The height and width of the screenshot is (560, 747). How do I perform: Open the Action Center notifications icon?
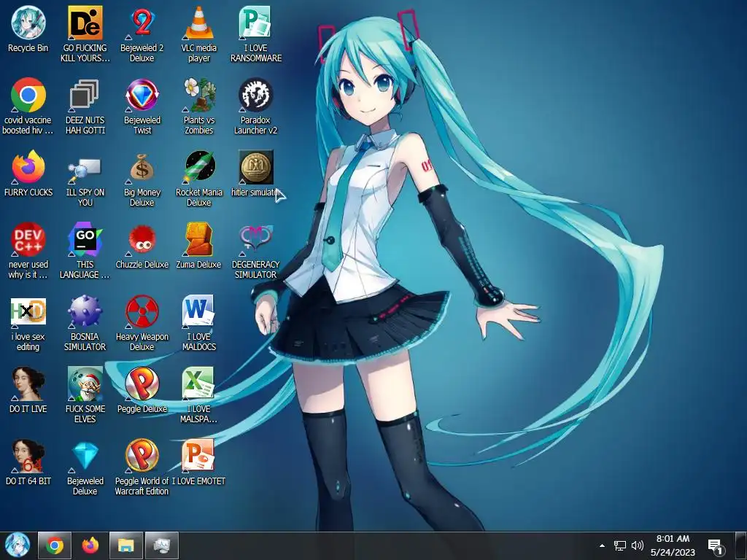click(x=716, y=547)
